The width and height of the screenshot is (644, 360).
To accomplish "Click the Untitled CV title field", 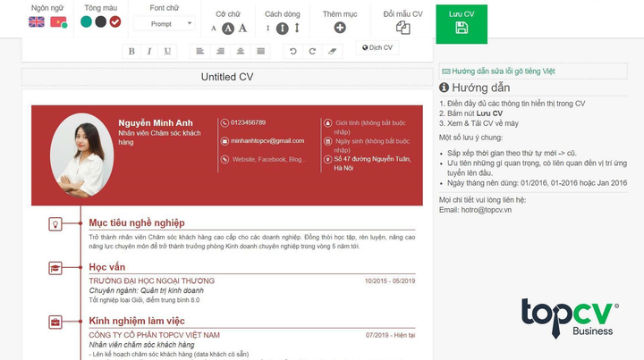I will 227,77.
